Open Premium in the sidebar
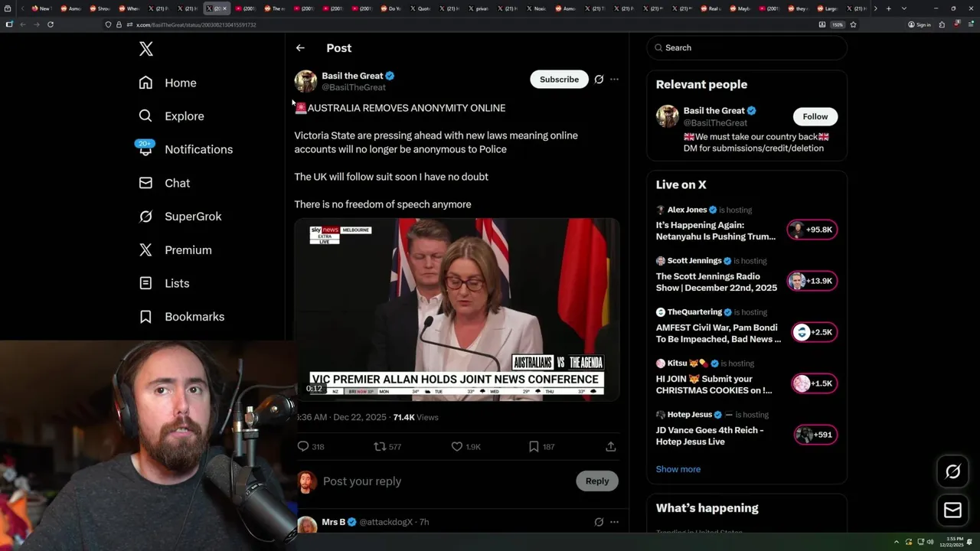 tap(175, 250)
